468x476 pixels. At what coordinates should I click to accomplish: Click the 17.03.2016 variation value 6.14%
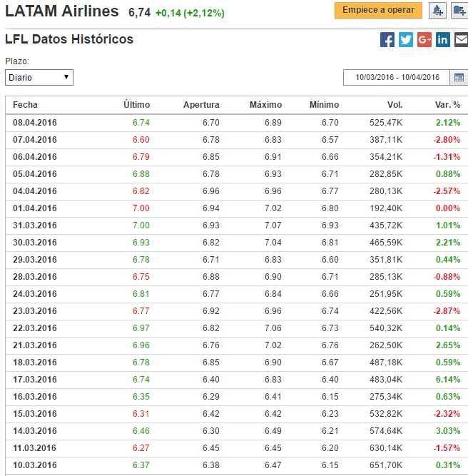(448, 380)
